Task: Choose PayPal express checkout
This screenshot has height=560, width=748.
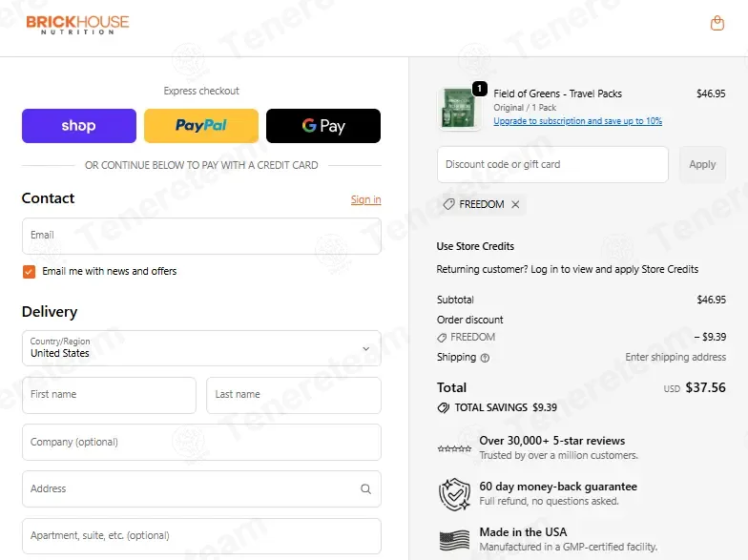Action: [x=201, y=126]
